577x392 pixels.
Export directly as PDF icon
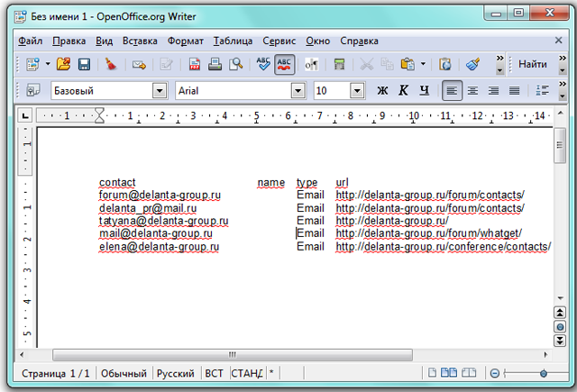pos(195,64)
